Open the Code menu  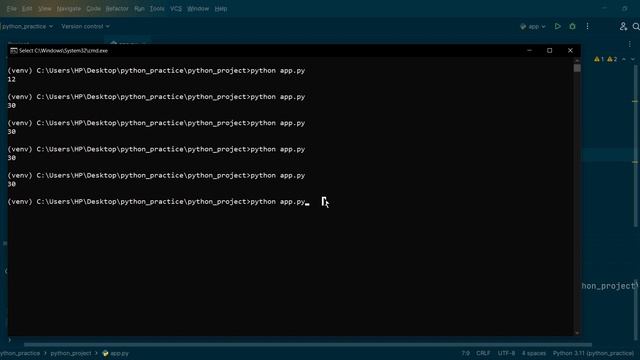click(x=93, y=9)
